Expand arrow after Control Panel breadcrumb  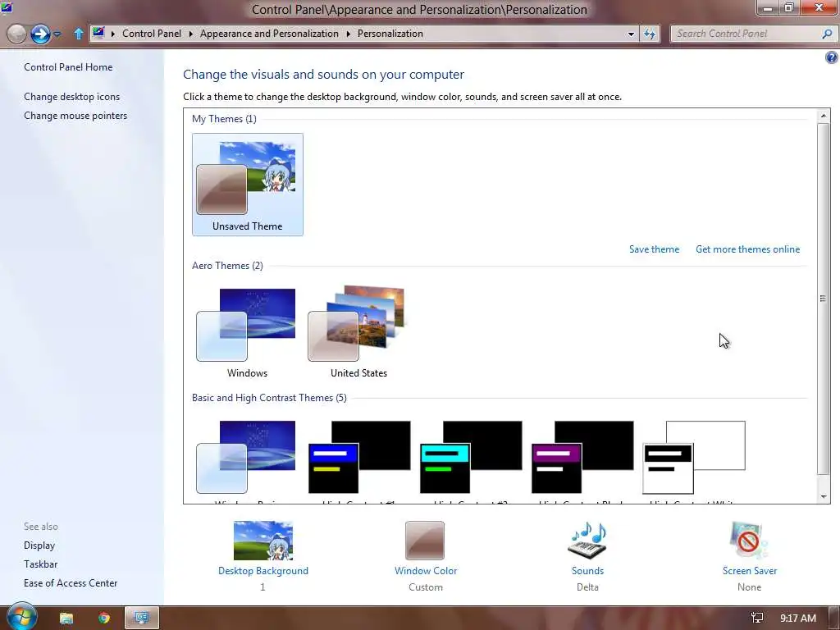[190, 34]
